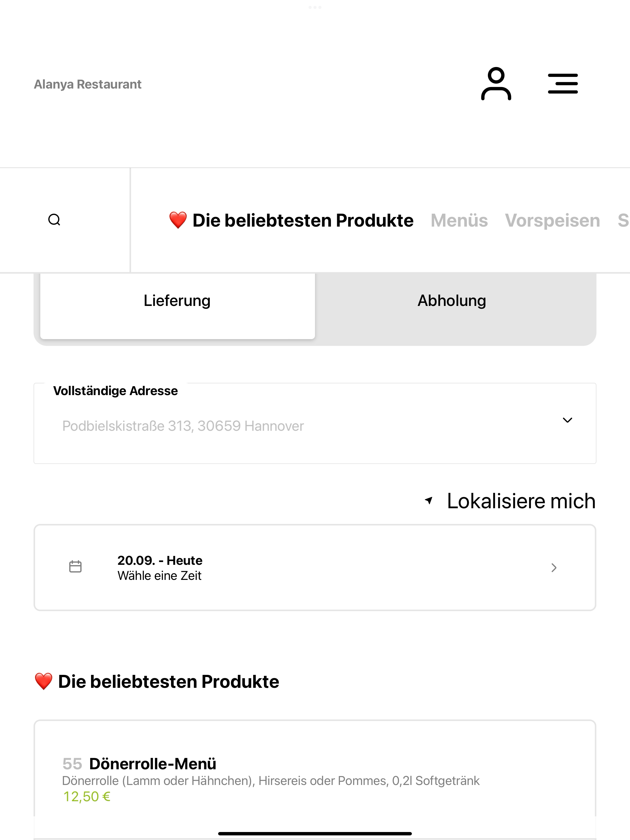Click the heart icon beside the section heading

tap(43, 681)
